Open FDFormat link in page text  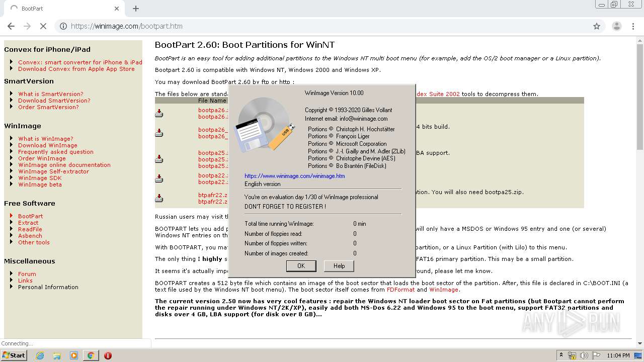(400, 290)
